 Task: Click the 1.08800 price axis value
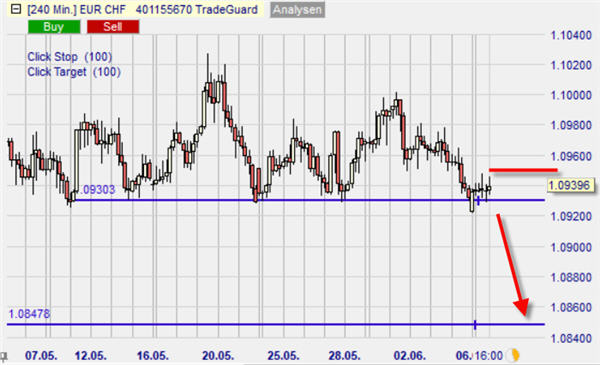571,277
